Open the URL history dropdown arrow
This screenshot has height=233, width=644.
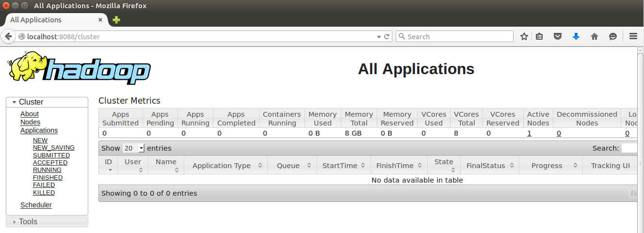point(379,37)
